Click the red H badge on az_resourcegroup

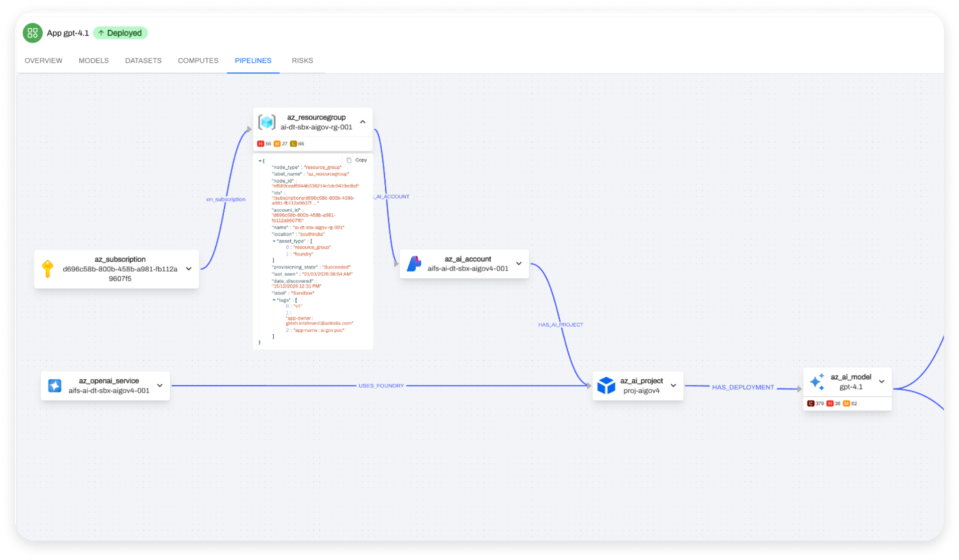coord(261,144)
